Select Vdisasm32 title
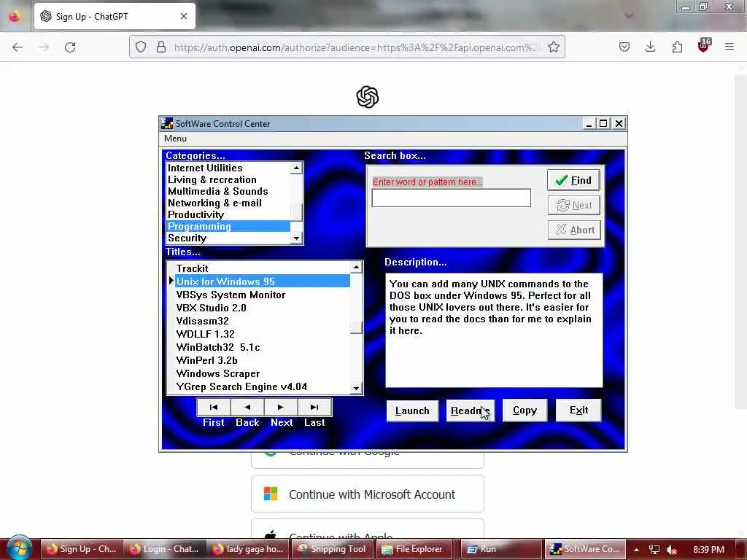The image size is (747, 560). pos(263,321)
